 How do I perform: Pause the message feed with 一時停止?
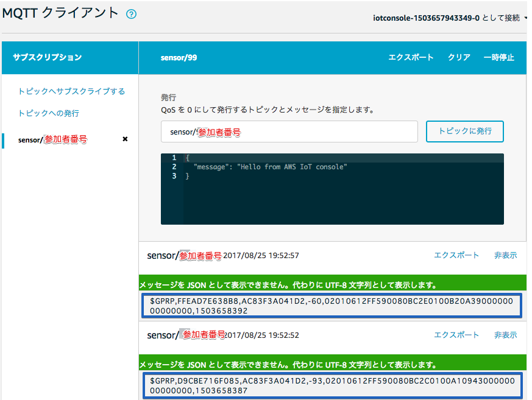pyautogui.click(x=498, y=57)
